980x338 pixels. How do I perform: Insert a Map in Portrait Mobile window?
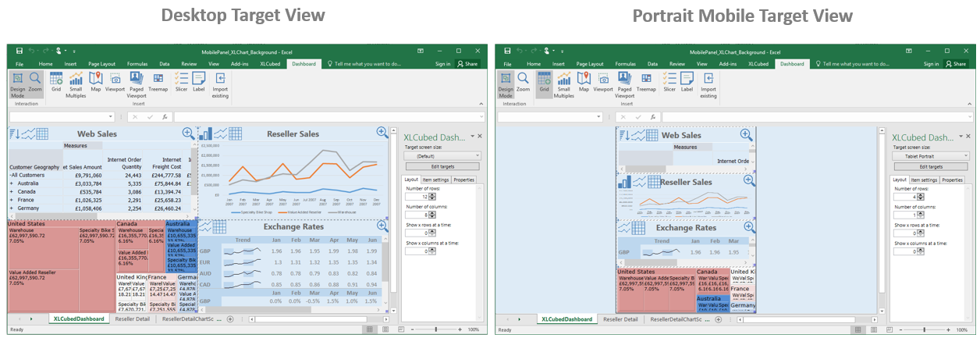click(x=584, y=82)
